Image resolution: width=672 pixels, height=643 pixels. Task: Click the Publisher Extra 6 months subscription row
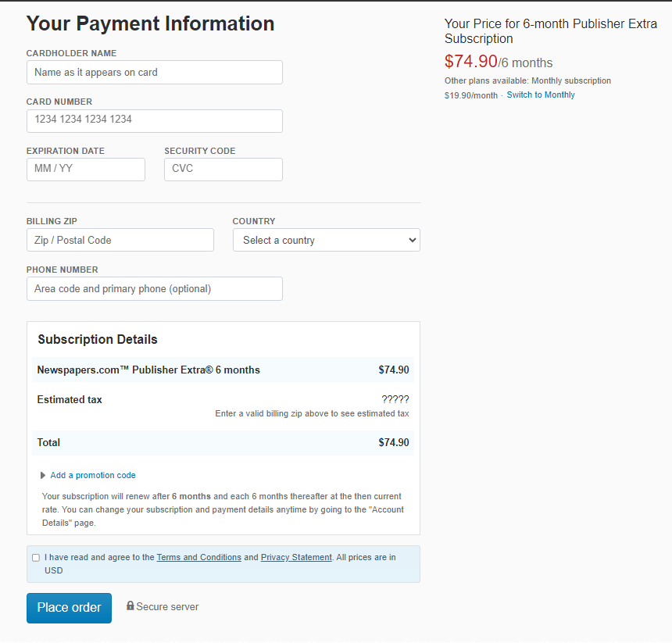point(223,370)
